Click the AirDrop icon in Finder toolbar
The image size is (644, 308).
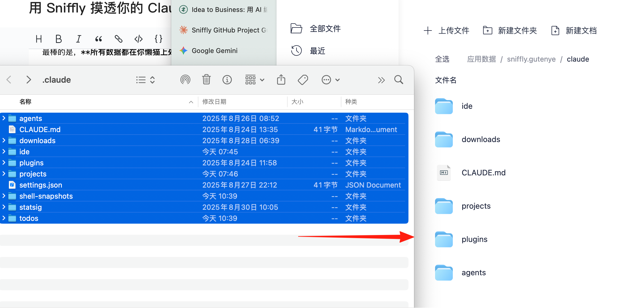185,80
